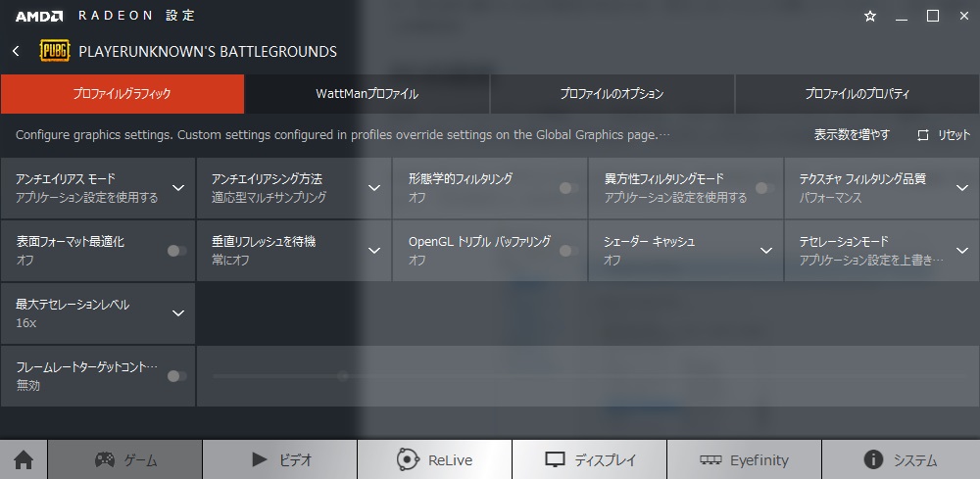980x479 pixels.
Task: Click the monitor icon in the ディスプレイ tab
Action: click(x=555, y=460)
